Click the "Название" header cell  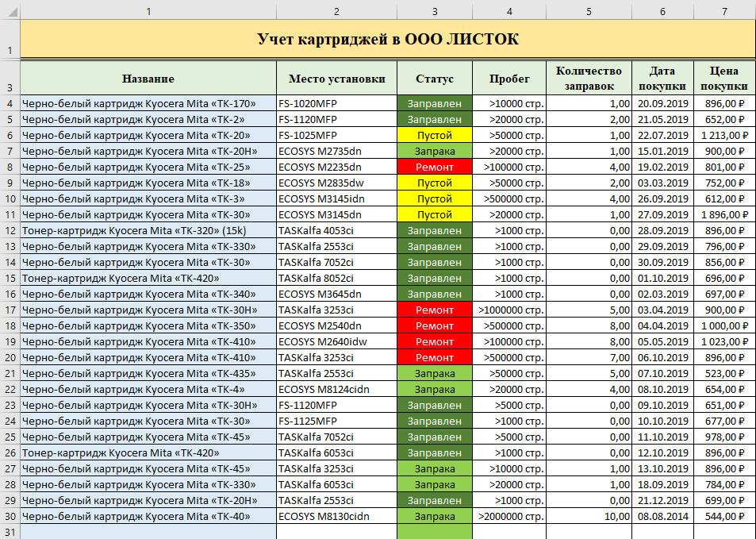tap(148, 79)
